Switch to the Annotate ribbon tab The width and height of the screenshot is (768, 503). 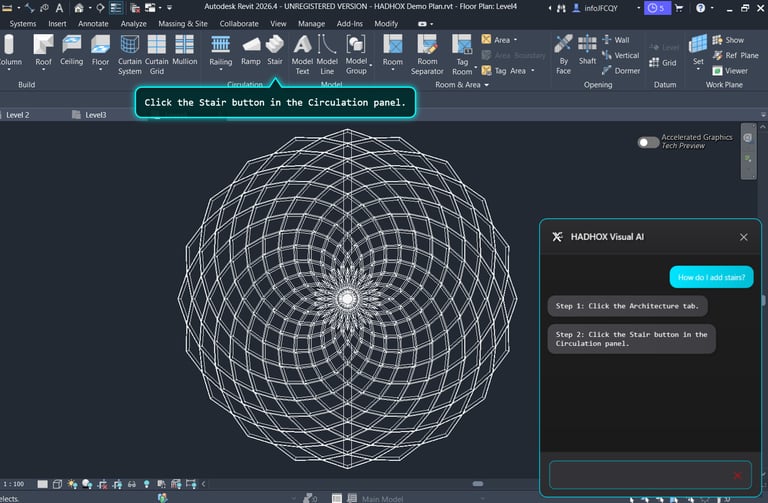click(x=92, y=23)
